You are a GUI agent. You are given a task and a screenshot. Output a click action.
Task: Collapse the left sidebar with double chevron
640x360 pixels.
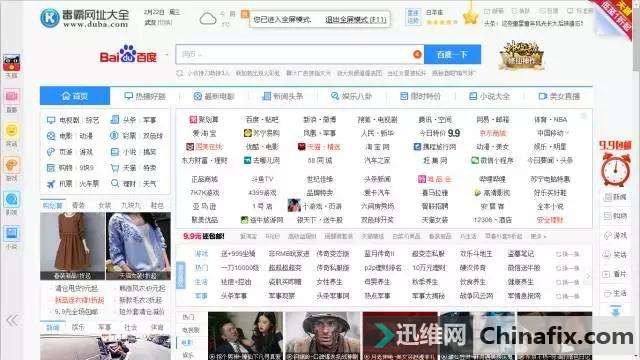11,320
